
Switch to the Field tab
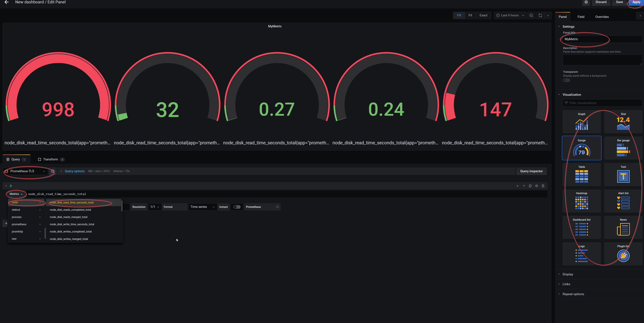tap(581, 17)
